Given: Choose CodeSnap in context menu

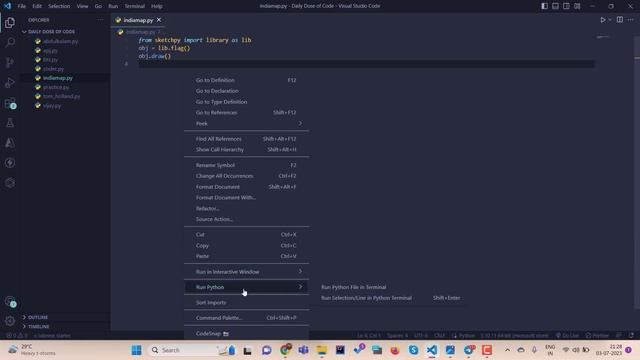Looking at the screenshot, I should (247, 333).
